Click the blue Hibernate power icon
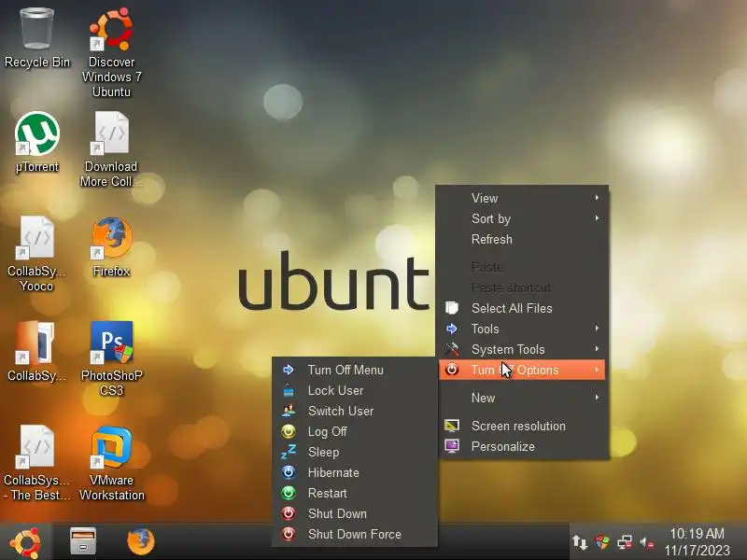 click(289, 472)
